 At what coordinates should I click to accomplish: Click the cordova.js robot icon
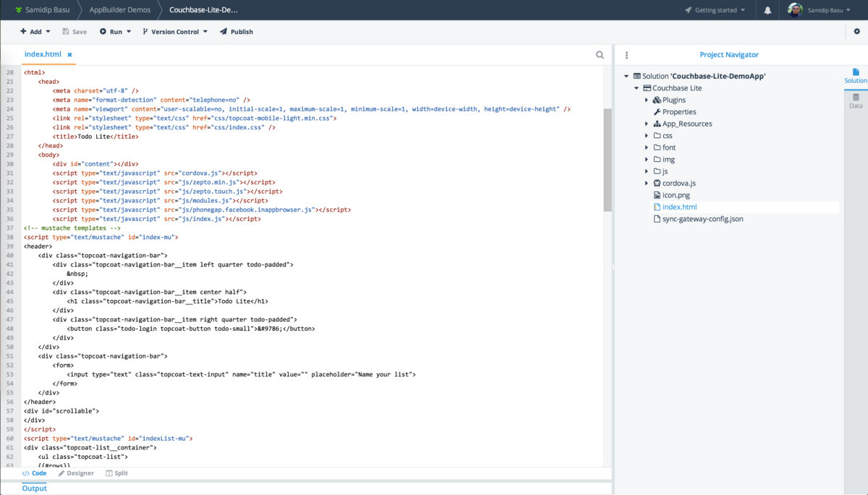[657, 183]
